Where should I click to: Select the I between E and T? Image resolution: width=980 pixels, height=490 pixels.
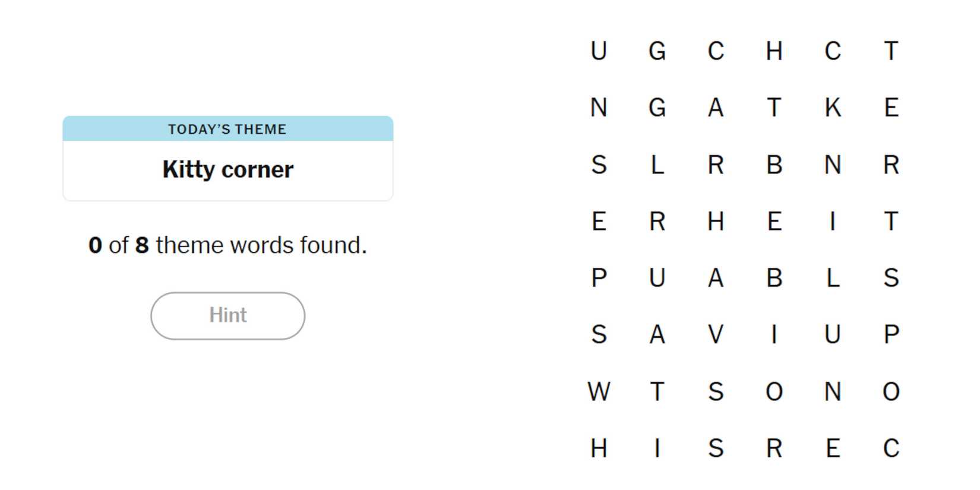832,222
